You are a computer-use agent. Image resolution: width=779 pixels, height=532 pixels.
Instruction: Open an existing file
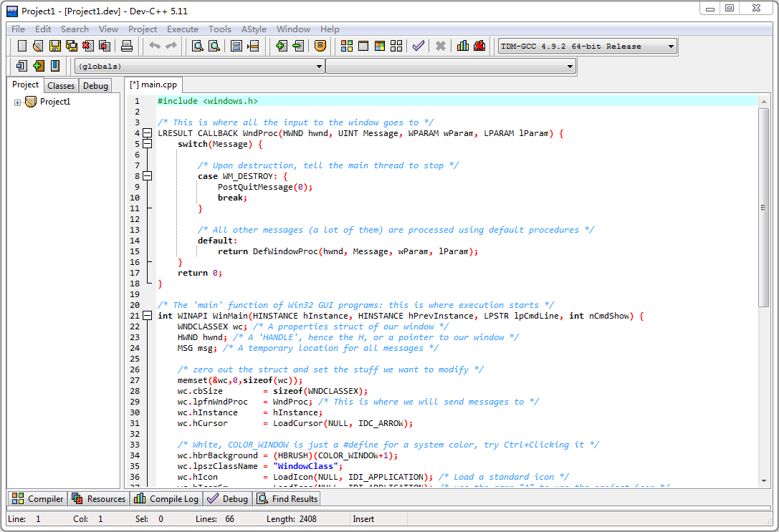click(37, 45)
